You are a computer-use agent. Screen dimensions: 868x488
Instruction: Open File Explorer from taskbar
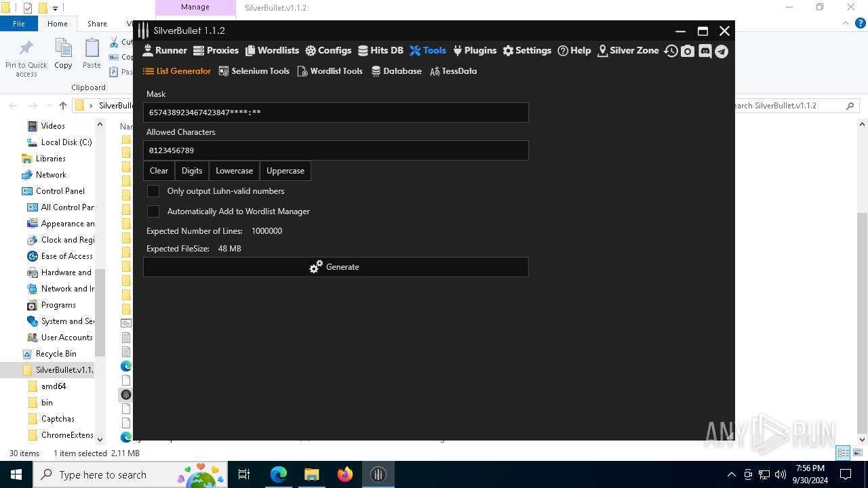pyautogui.click(x=312, y=474)
